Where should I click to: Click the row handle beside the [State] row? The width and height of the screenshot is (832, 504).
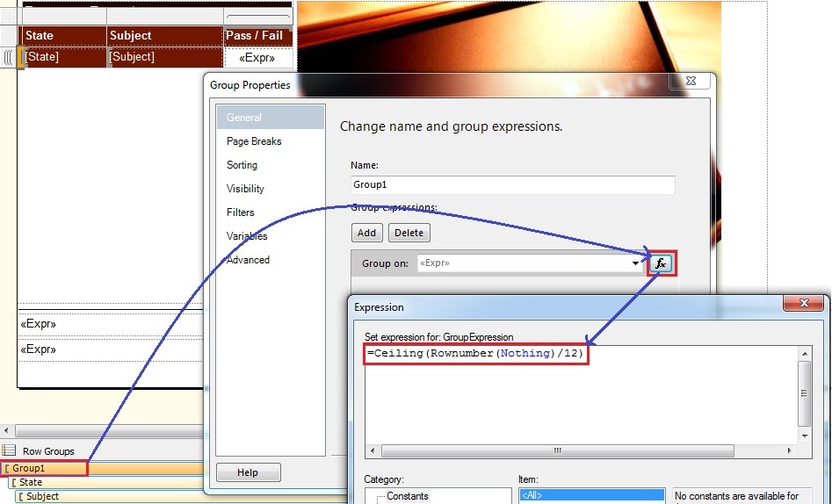[x=8, y=57]
